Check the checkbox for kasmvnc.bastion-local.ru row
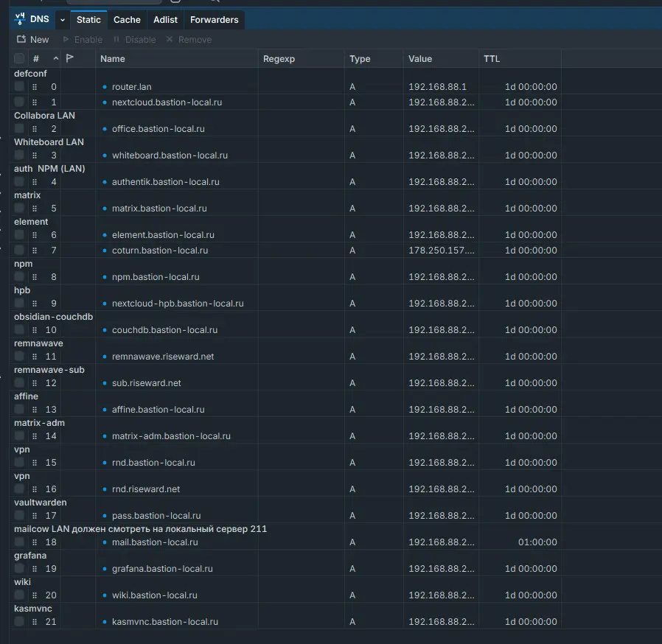The image size is (662, 644). (x=19, y=622)
